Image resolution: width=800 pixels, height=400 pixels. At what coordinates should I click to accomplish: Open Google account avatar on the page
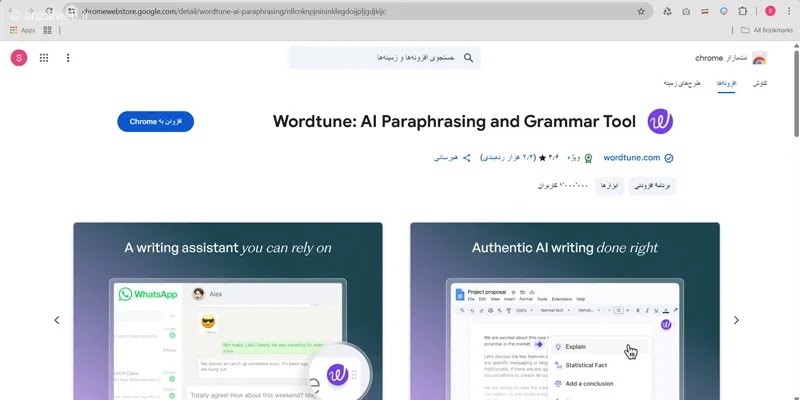click(x=19, y=58)
